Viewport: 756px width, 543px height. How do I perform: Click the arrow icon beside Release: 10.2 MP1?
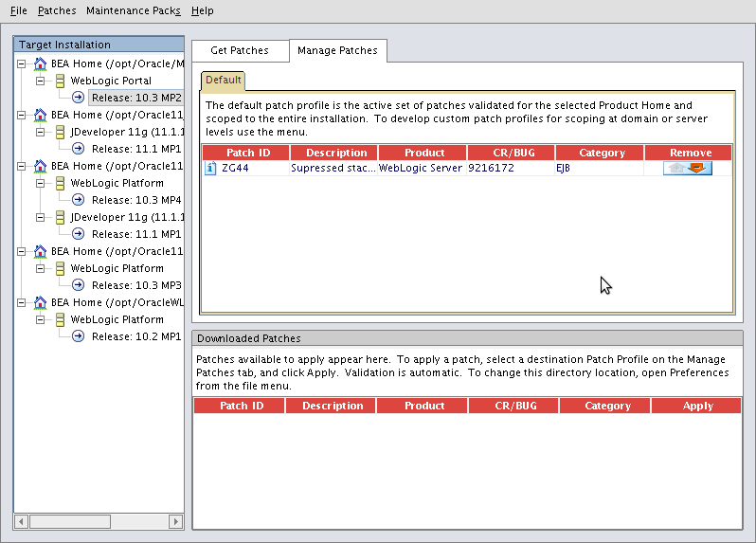tap(78, 336)
